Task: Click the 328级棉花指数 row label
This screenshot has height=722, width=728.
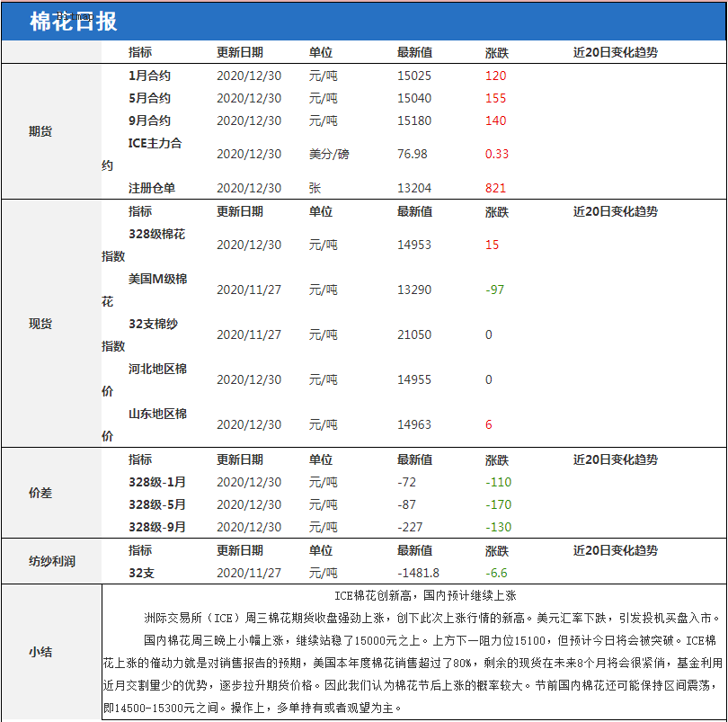Action: 144,245
